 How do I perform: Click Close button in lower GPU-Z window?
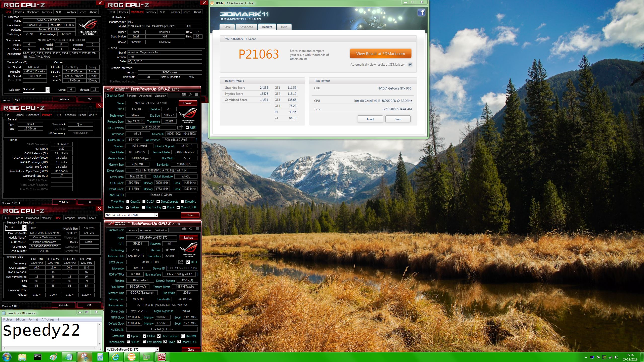coord(191,349)
